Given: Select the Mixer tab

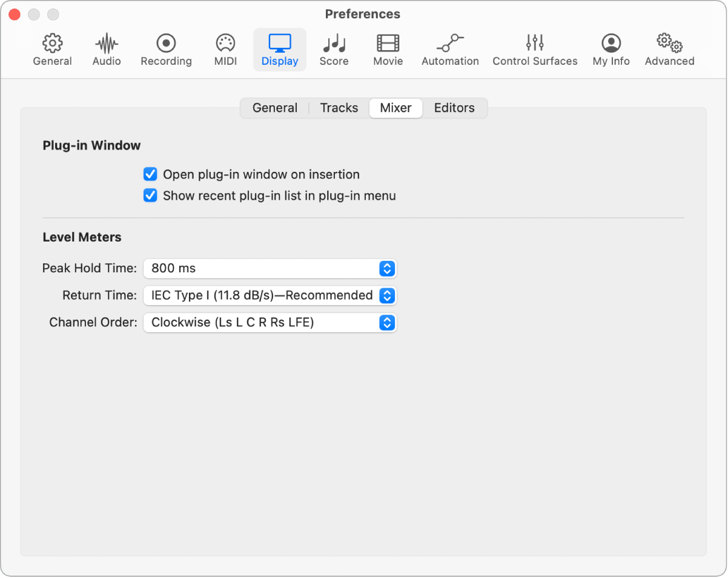Looking at the screenshot, I should (396, 108).
